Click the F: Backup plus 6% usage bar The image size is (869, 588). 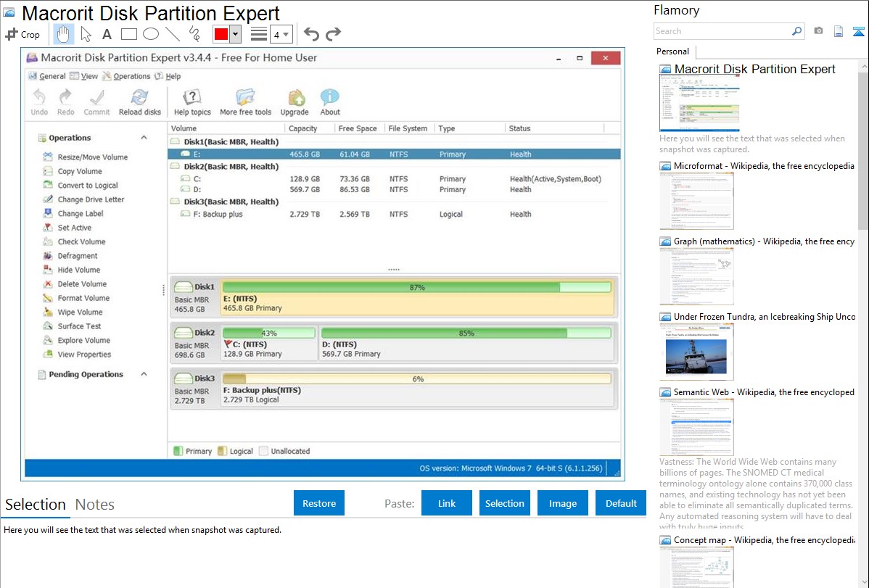pyautogui.click(x=417, y=379)
